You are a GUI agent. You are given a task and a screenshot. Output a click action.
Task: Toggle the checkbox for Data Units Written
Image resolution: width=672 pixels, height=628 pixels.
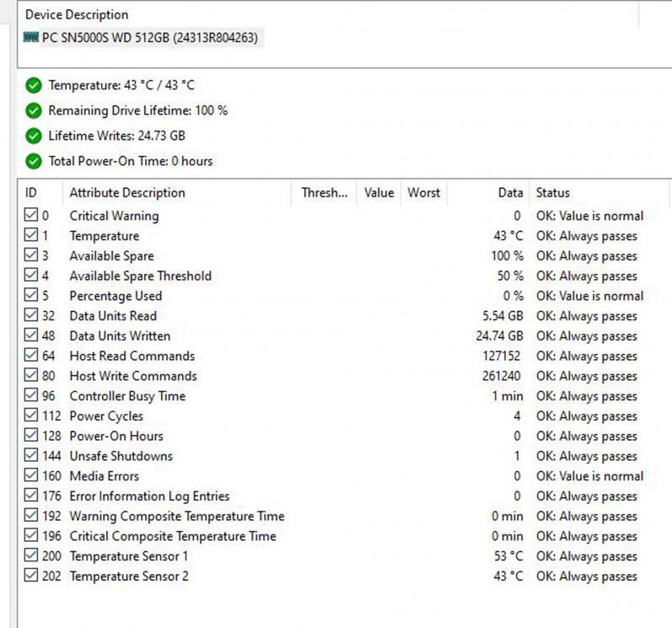[x=31, y=336]
